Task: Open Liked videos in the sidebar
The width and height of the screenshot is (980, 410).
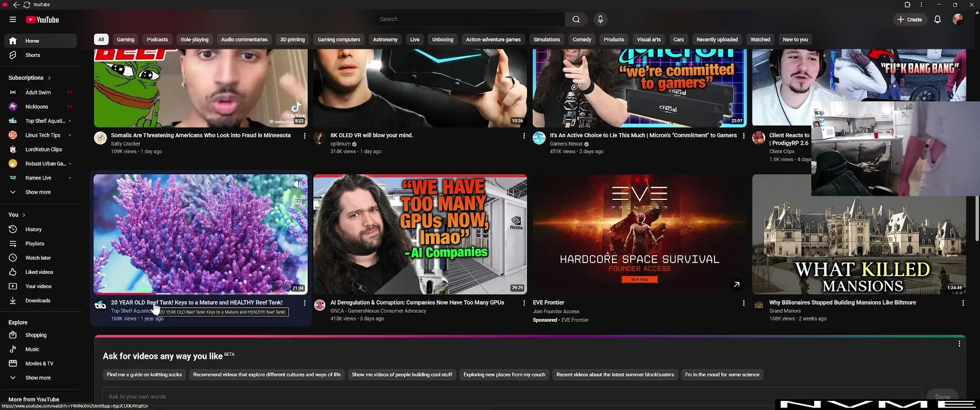Action: (40, 272)
